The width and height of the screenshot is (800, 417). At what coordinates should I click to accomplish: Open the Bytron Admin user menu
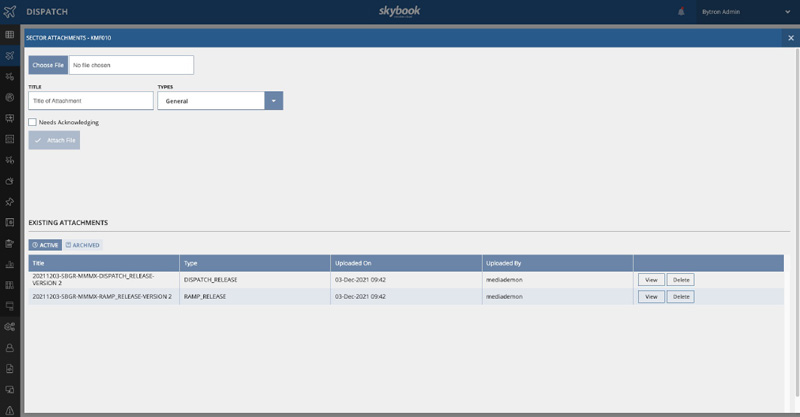[739, 12]
